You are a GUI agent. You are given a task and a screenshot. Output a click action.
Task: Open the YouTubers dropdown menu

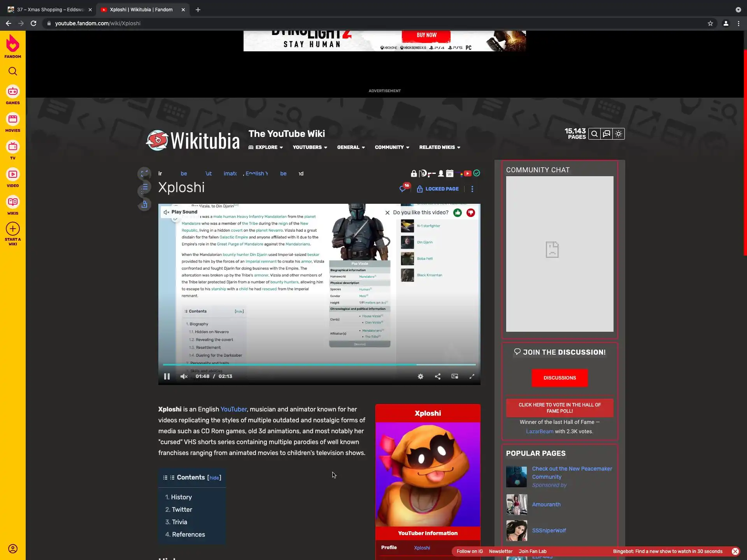[x=310, y=147]
